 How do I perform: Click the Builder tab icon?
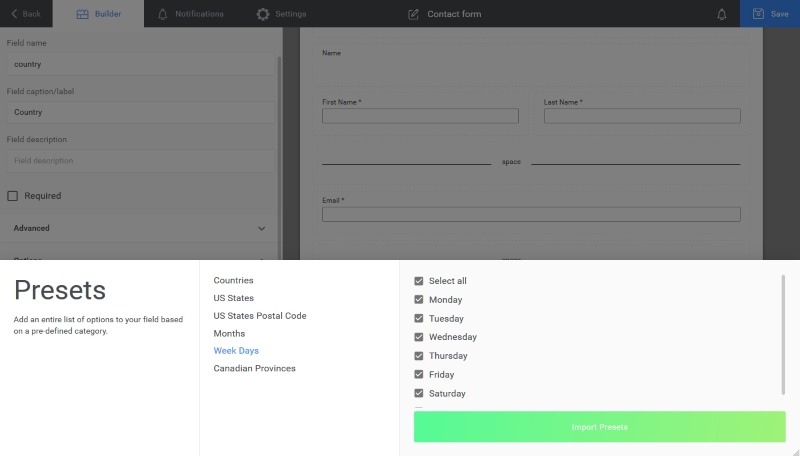tap(83, 14)
